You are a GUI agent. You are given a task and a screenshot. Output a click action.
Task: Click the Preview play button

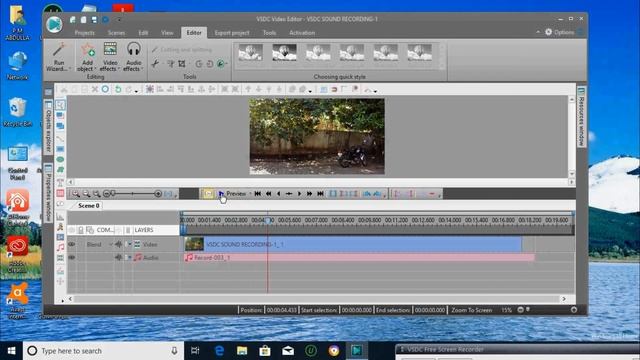(x=232, y=193)
